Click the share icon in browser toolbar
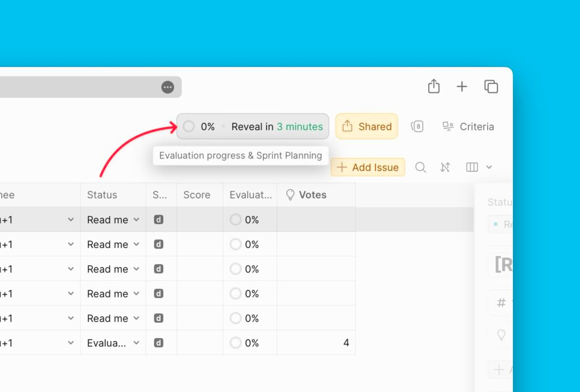Viewport: 580px width, 392px height. [x=433, y=86]
